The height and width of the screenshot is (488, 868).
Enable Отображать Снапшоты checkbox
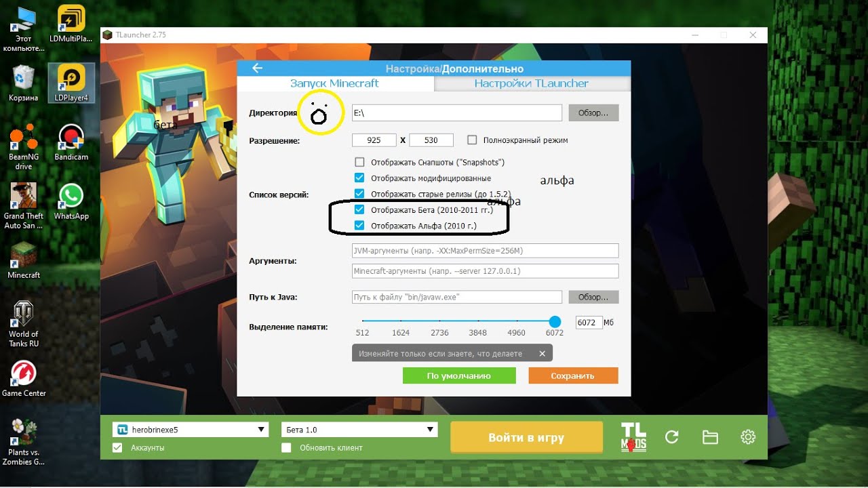pyautogui.click(x=359, y=162)
